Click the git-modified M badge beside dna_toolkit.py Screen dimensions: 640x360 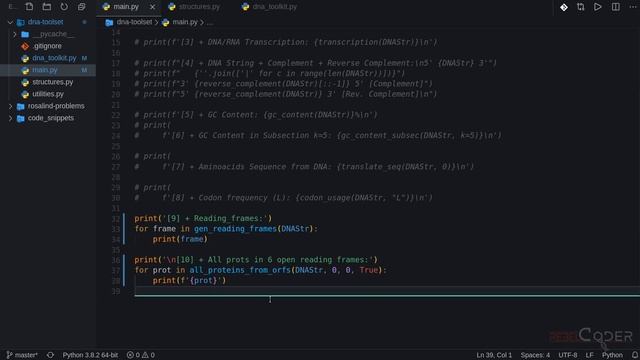pyautogui.click(x=84, y=58)
